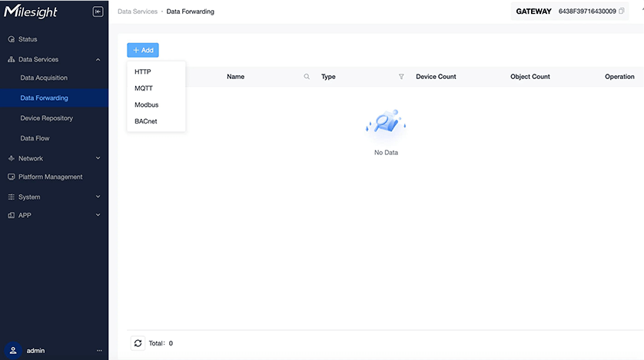
Task: Go to Data Acquisition page
Action: [44, 78]
